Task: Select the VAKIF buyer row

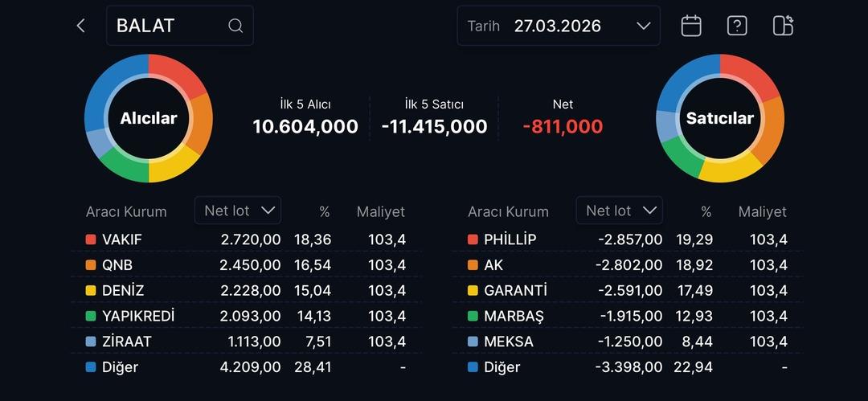Action: (245, 239)
